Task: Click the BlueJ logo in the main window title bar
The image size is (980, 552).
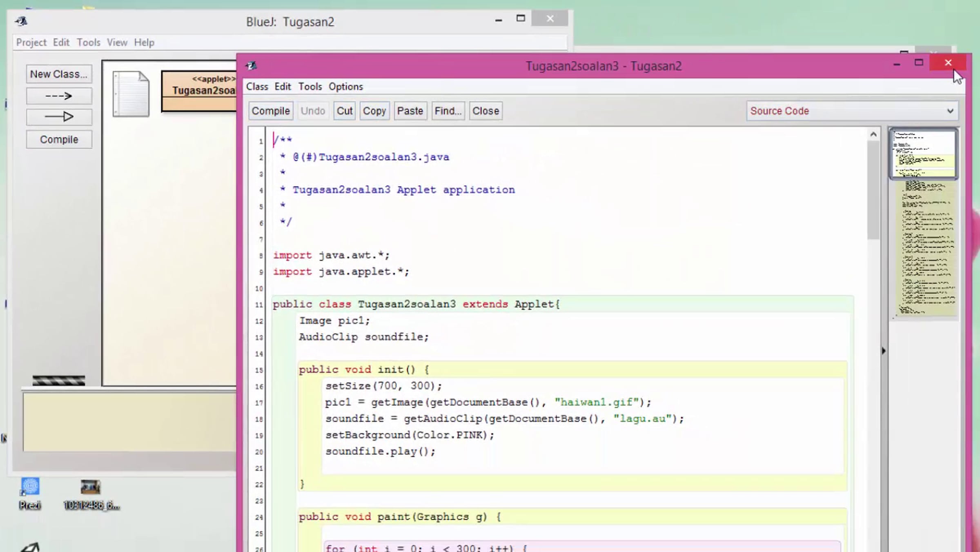Action: click(21, 21)
